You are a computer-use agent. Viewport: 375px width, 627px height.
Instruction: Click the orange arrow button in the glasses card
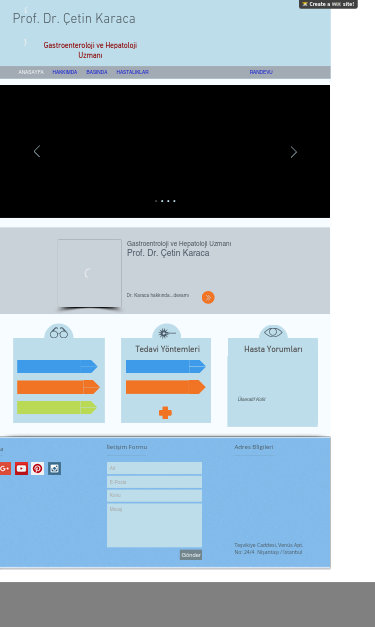(58, 387)
